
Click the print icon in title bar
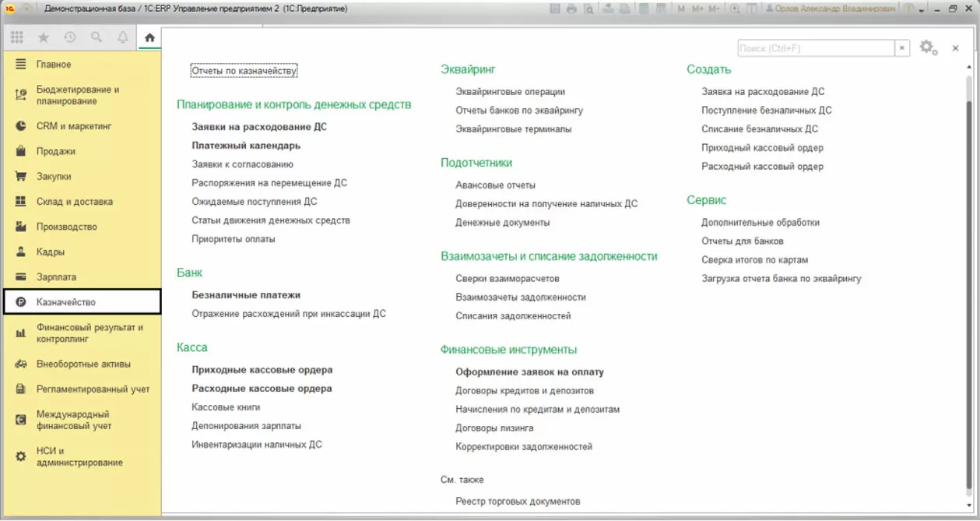(x=571, y=9)
